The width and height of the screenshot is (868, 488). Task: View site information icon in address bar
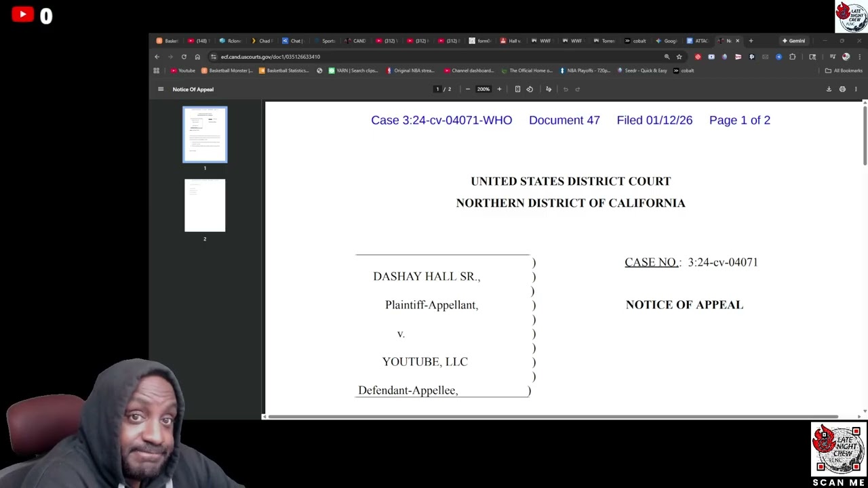pos(214,57)
